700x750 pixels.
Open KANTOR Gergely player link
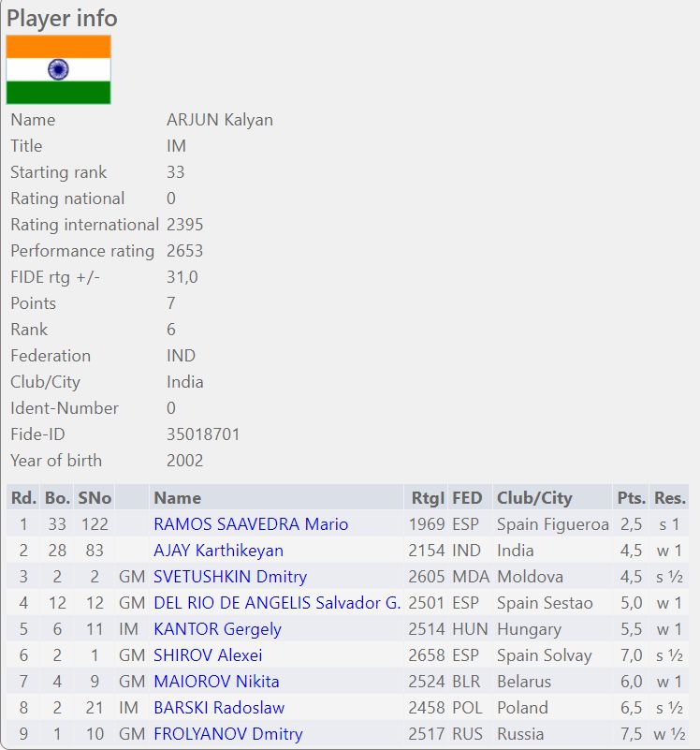point(217,629)
